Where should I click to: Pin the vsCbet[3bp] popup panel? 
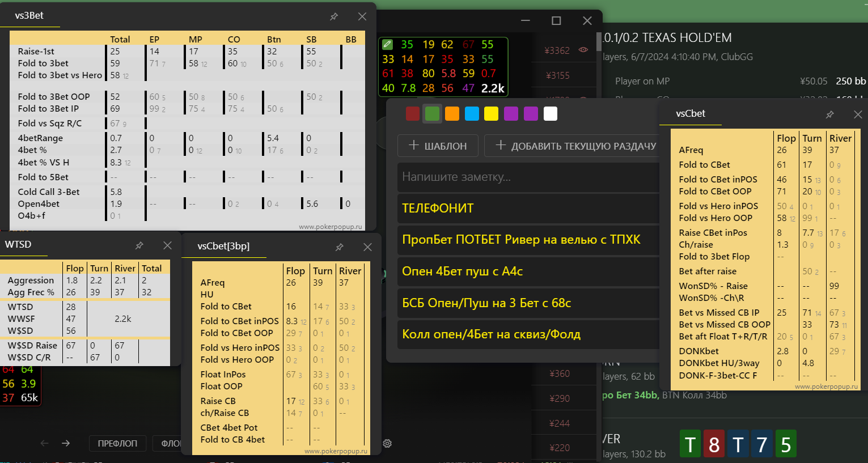point(339,247)
